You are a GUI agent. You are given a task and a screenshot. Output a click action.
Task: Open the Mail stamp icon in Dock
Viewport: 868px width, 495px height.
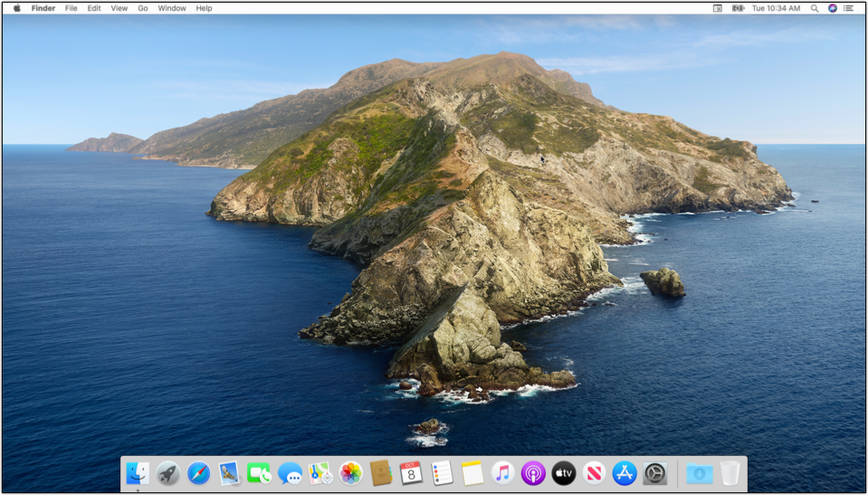(229, 473)
